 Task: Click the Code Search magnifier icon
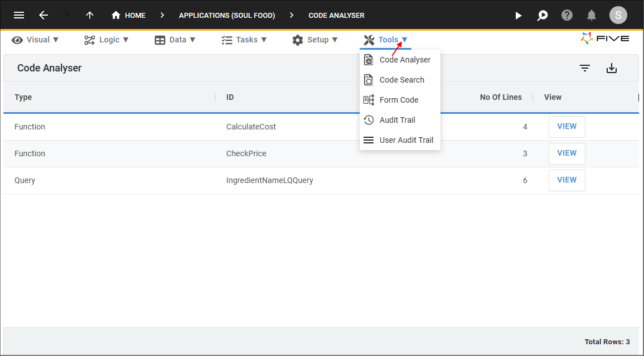[x=369, y=80]
